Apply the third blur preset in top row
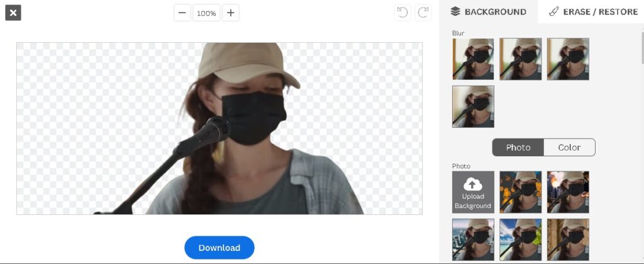The width and height of the screenshot is (644, 264). point(568,59)
